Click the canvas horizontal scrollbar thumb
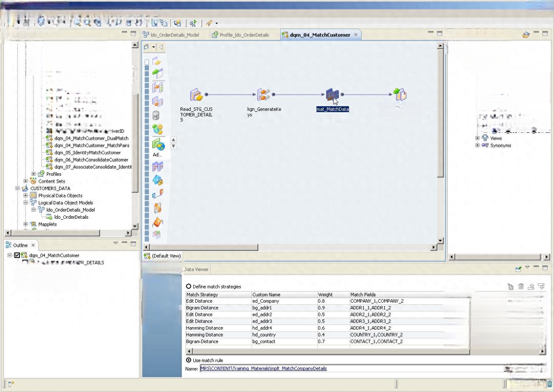The height and width of the screenshot is (392, 554). coord(203,247)
